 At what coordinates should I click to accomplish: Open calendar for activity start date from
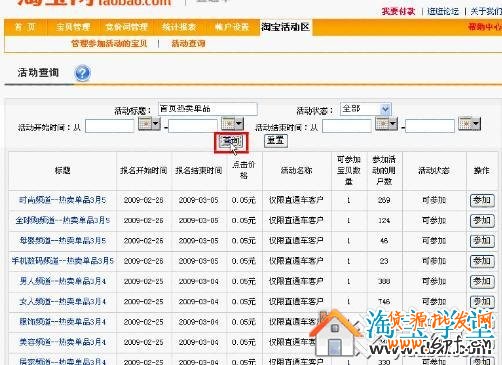click(149, 124)
